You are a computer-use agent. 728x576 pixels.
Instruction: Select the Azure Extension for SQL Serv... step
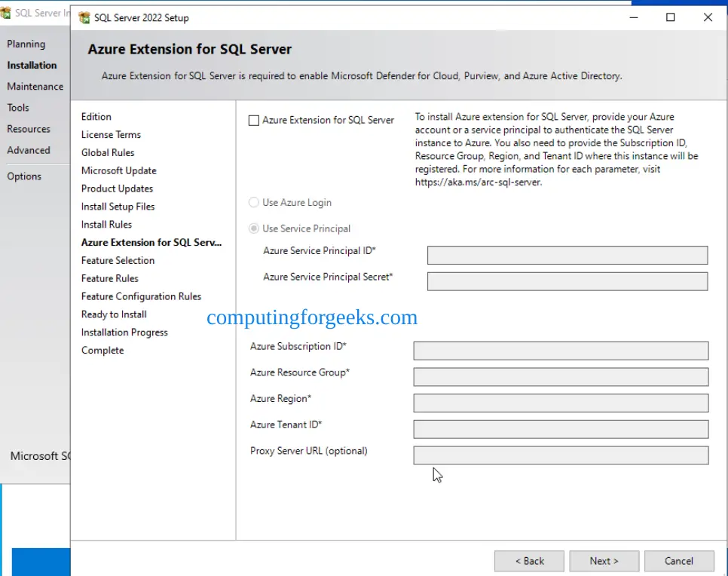click(x=151, y=243)
